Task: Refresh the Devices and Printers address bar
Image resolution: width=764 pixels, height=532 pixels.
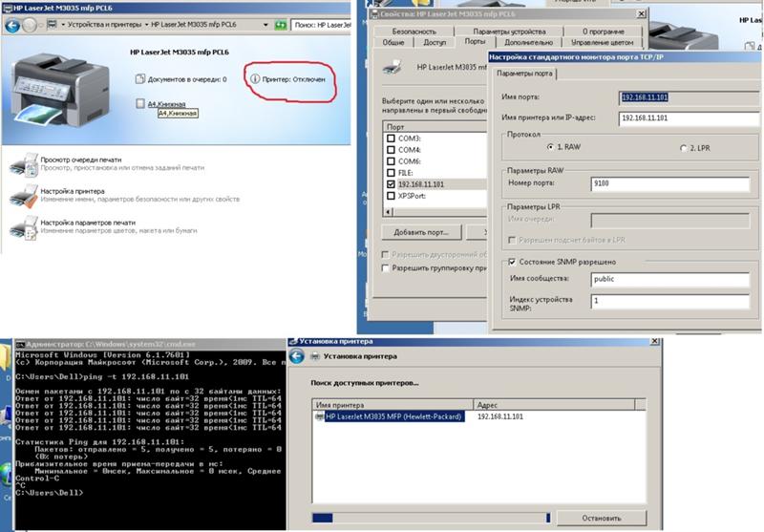Action: pos(281,25)
